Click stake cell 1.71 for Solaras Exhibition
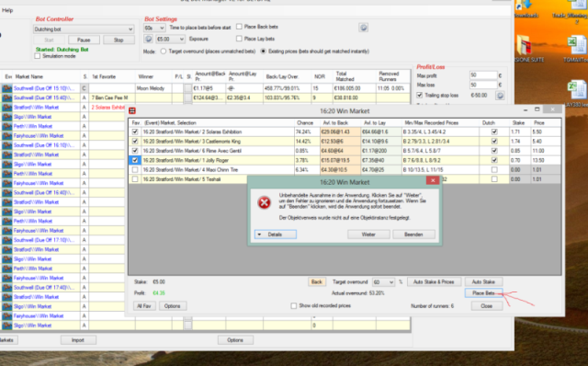This screenshot has width=588, height=366. tap(520, 132)
